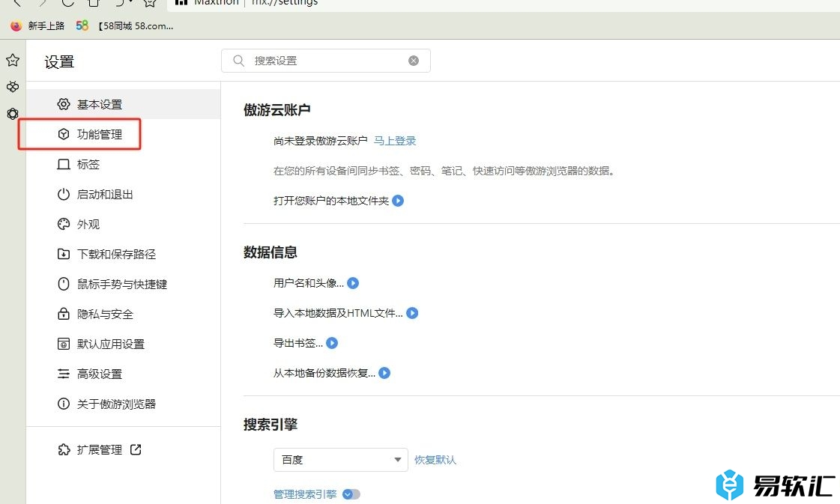840x504 pixels.
Task: Open the 58同城 58.com bookmark
Action: click(125, 25)
